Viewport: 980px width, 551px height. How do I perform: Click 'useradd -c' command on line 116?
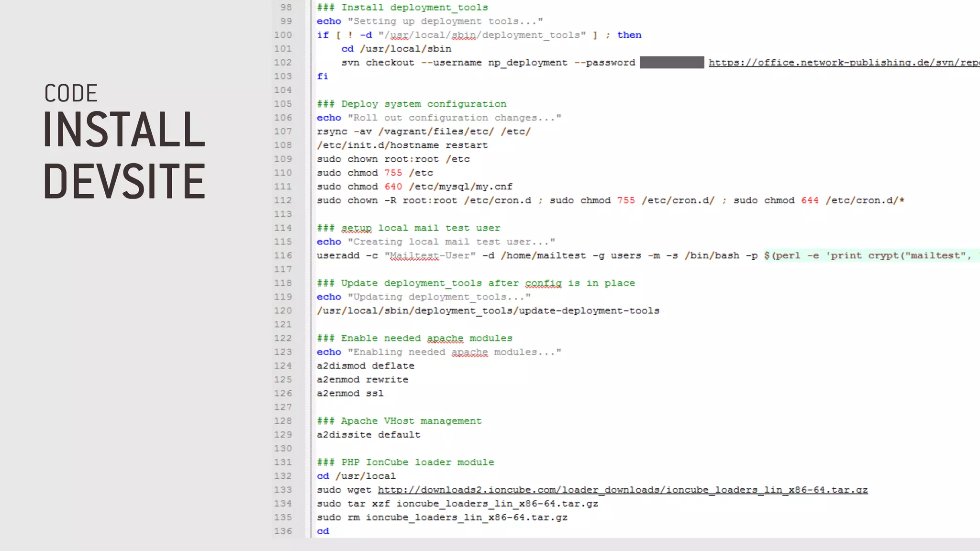[347, 256]
